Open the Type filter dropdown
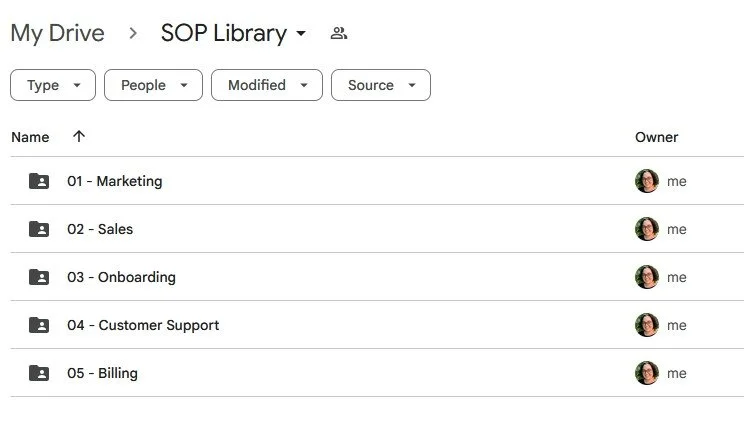Image resolution: width=744 pixels, height=430 pixels. coord(53,85)
